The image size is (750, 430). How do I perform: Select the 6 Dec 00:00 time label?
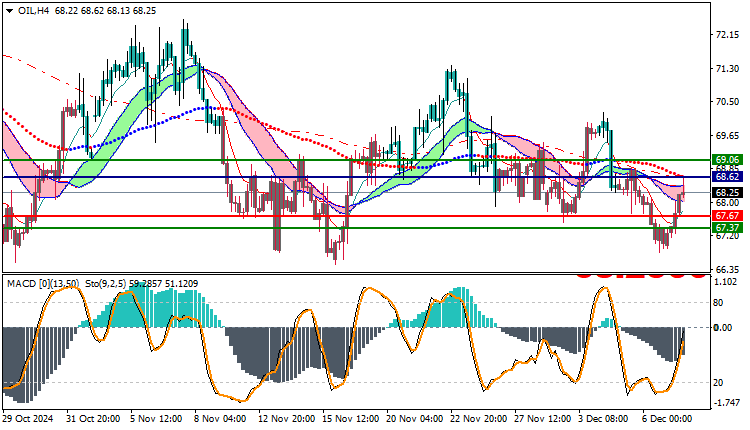(x=668, y=419)
